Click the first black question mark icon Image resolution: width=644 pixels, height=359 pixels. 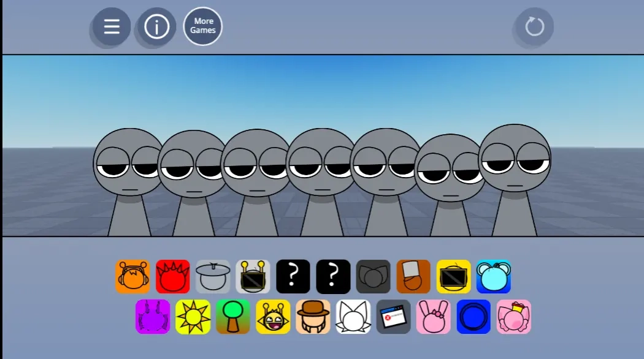coord(293,276)
